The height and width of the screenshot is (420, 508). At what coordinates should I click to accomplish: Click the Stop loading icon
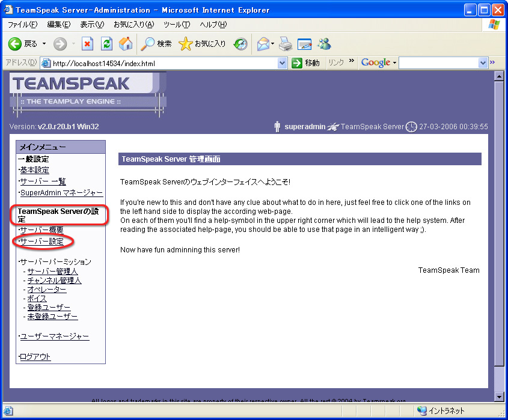[87, 44]
